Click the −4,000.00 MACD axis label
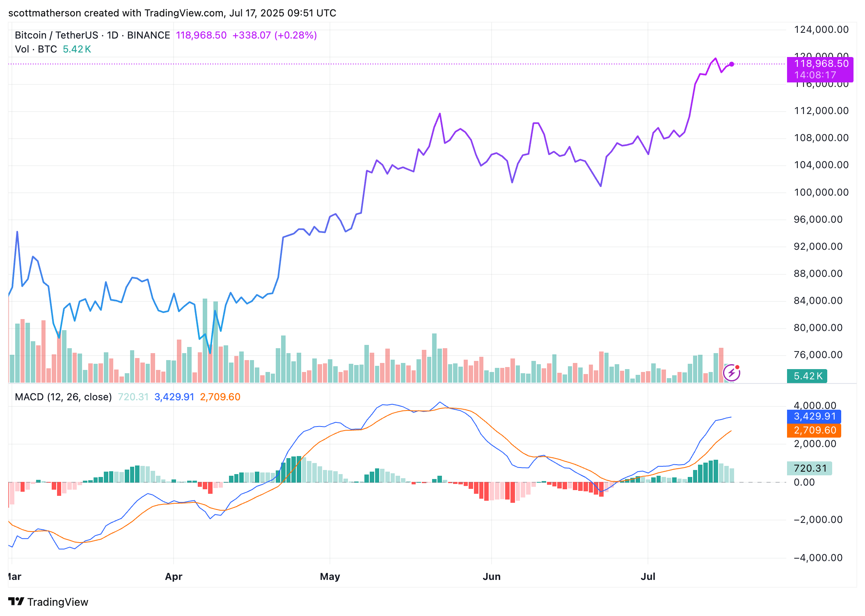865x616 pixels. pyautogui.click(x=818, y=558)
